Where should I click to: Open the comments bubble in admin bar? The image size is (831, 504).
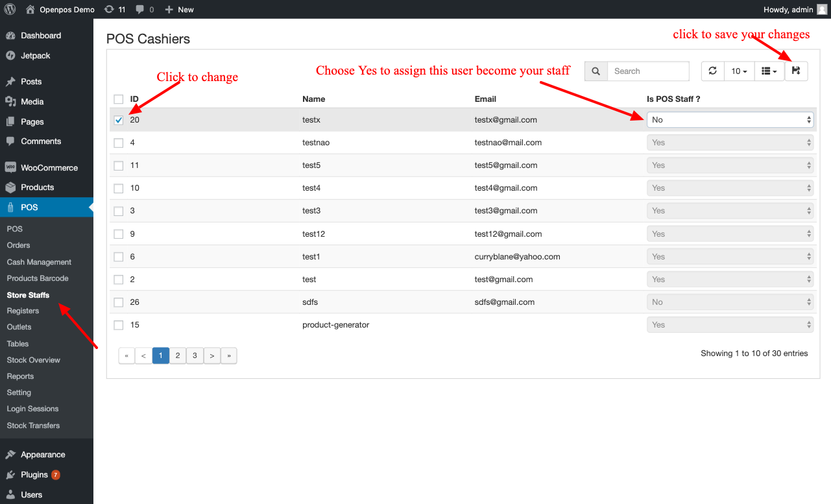pos(145,10)
